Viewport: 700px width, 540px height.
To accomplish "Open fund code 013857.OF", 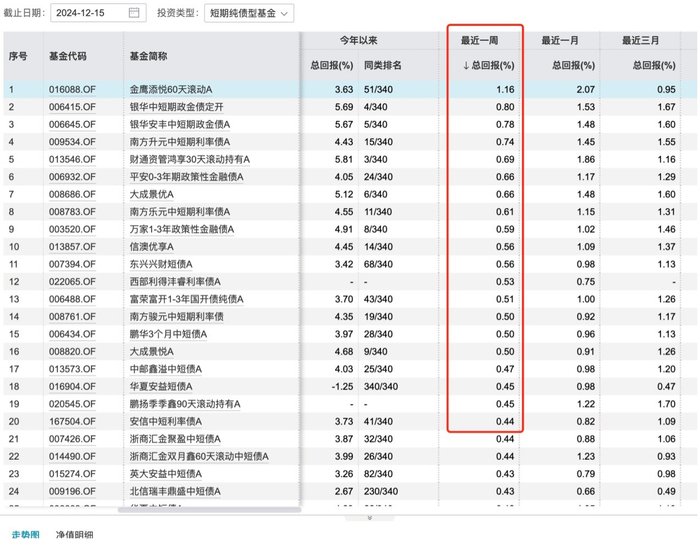I will click(x=72, y=247).
